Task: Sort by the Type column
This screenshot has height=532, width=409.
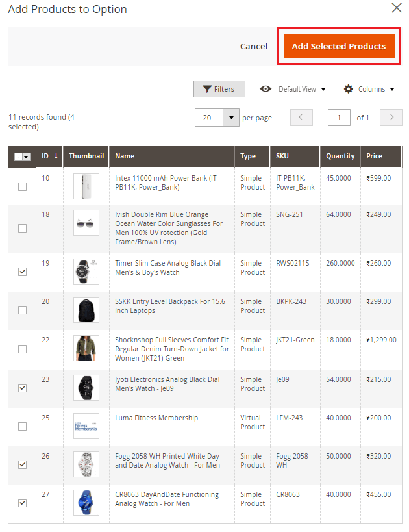Action: point(252,156)
